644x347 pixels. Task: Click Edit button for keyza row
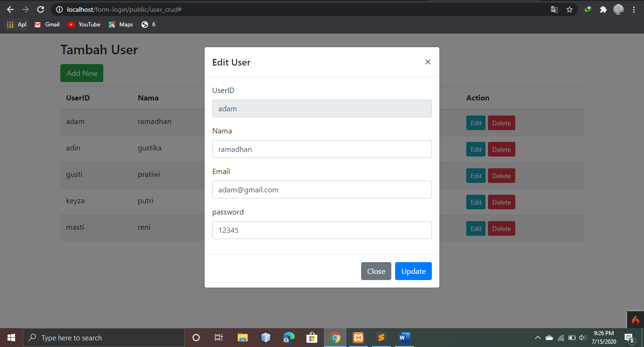click(476, 202)
